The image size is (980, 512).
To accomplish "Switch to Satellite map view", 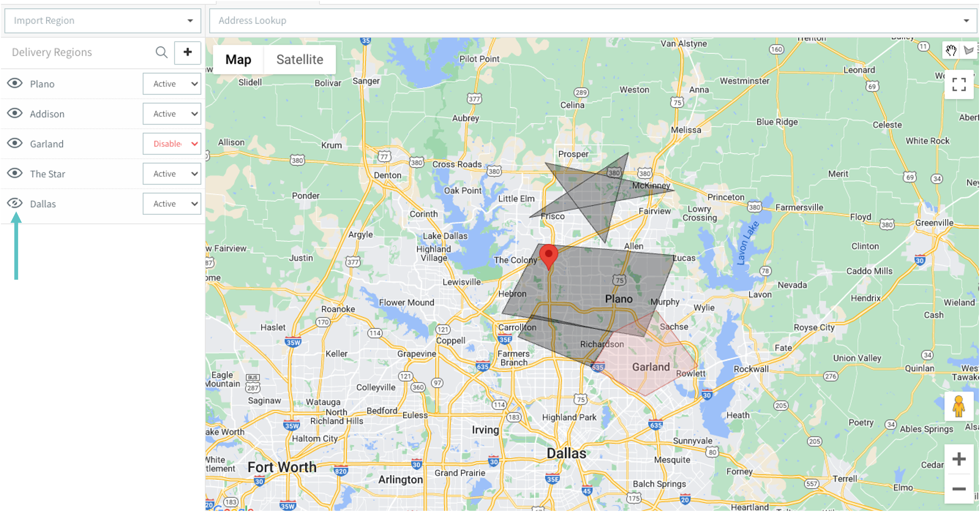I will click(299, 60).
